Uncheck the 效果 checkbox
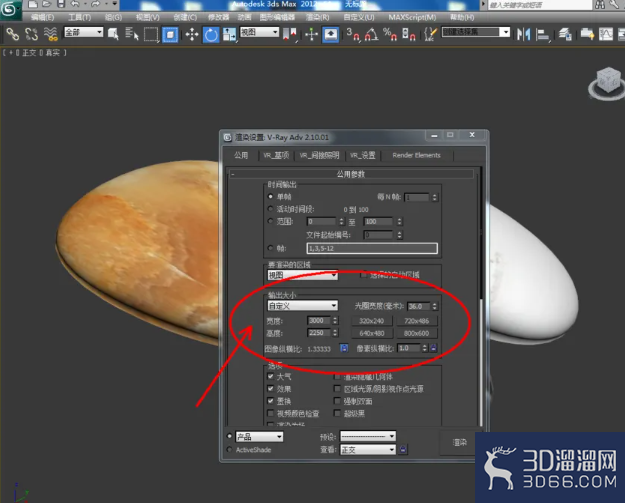 (271, 389)
